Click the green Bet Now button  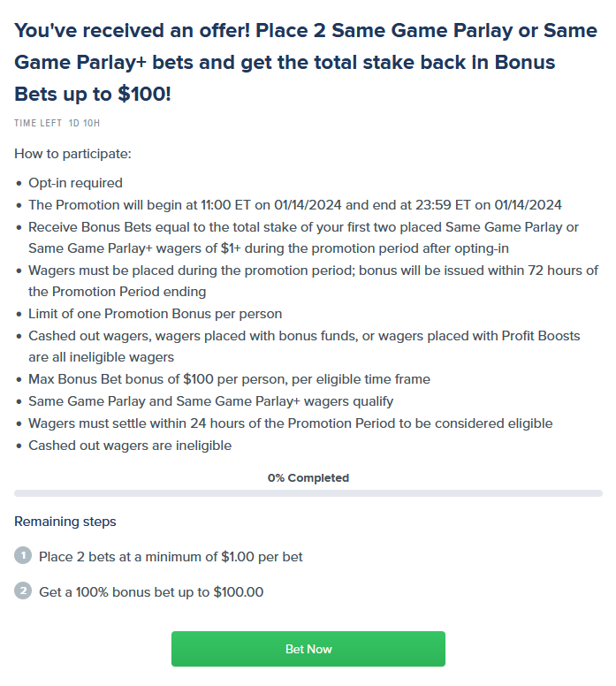pos(308,649)
